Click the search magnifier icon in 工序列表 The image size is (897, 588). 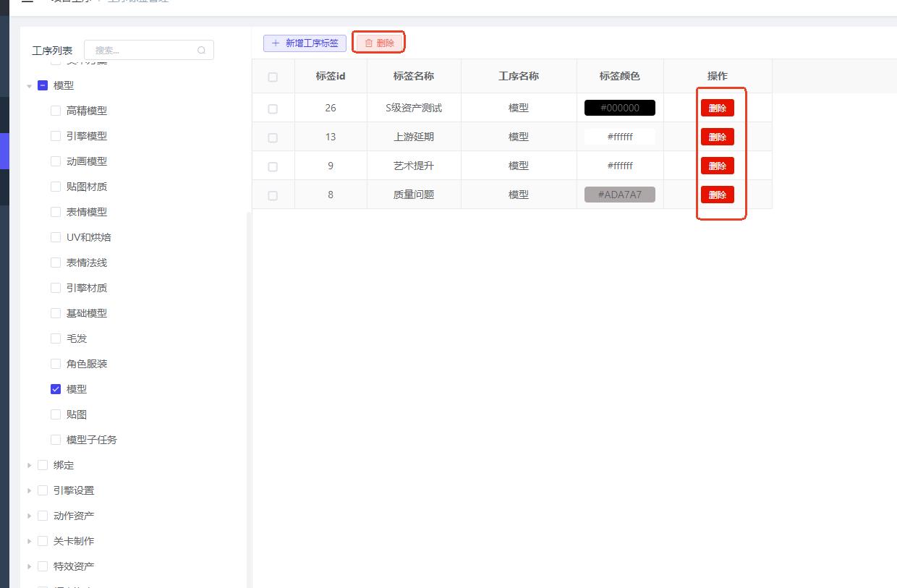coord(201,51)
